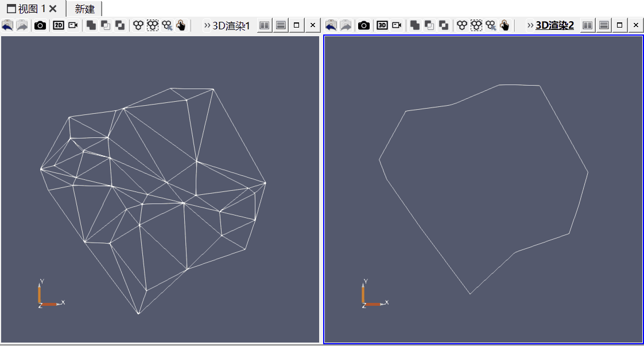Click orientation axes widget in left view
This screenshot has width=644, height=346.
[x=51, y=294]
